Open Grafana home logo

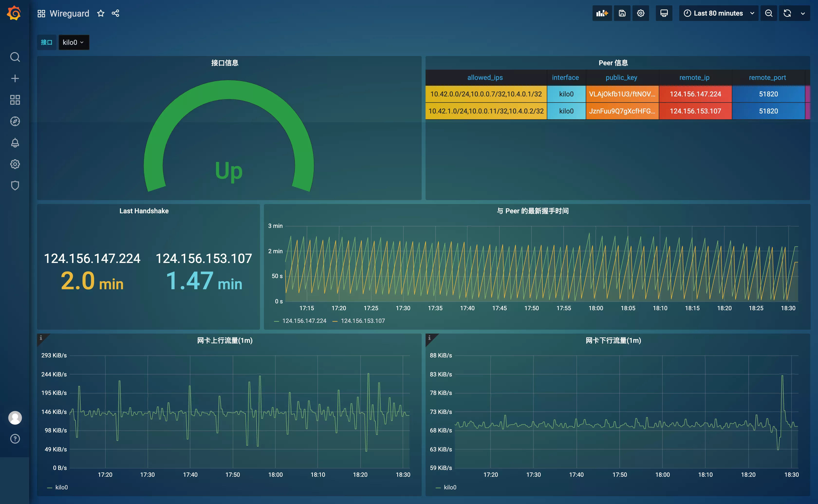(x=14, y=13)
